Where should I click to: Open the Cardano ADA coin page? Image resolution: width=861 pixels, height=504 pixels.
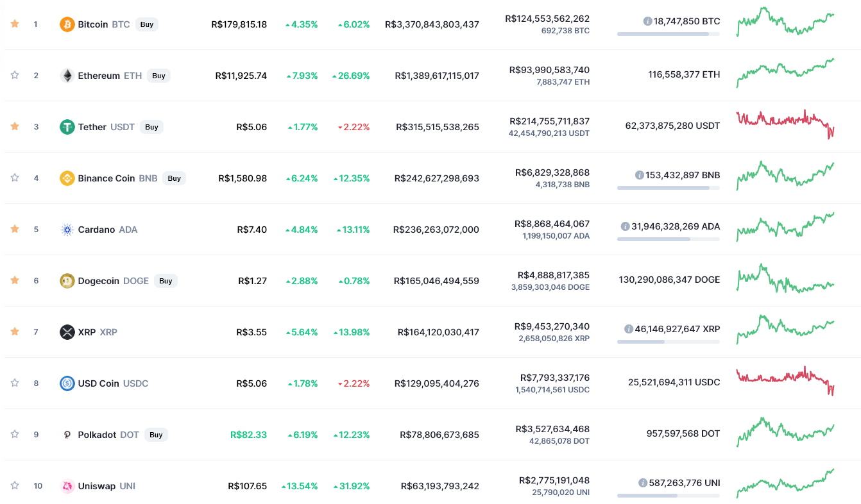107,230
